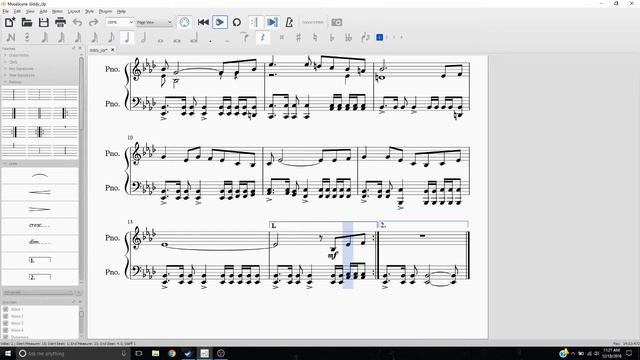
Task: Select the crescendo hairpin in palette
Action: (x=40, y=192)
